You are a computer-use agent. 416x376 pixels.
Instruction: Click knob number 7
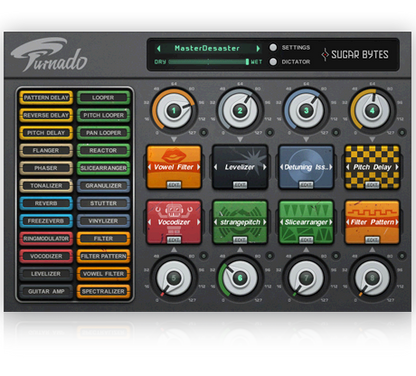(306, 278)
